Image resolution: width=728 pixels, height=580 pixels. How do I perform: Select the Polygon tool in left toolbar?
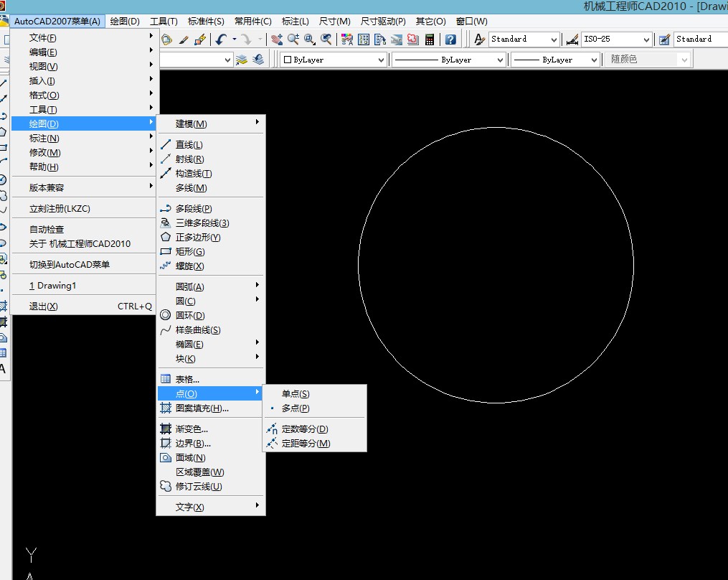(x=3, y=132)
